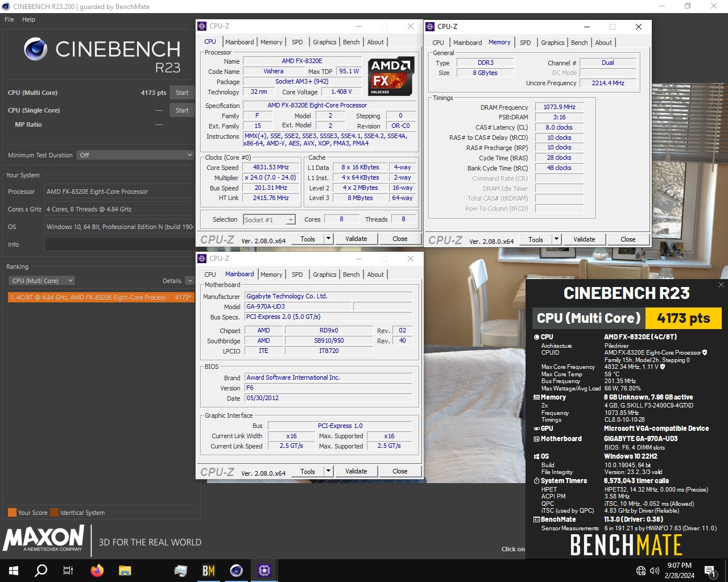Open Graphics tab in the CPU-Z Memory window

(552, 43)
